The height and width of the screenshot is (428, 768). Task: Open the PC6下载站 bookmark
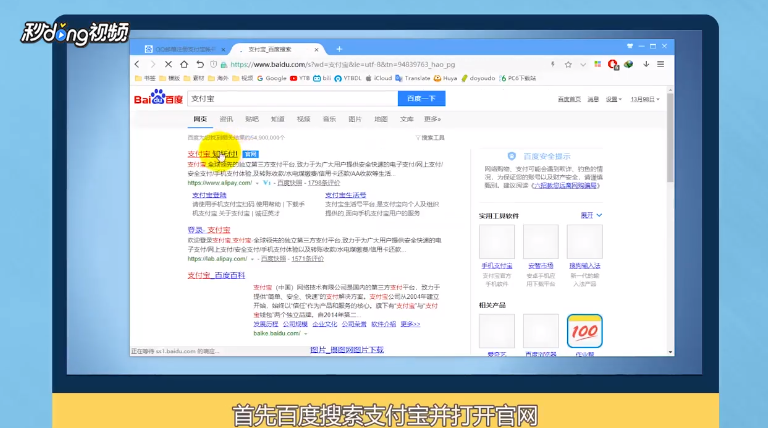click(x=517, y=78)
